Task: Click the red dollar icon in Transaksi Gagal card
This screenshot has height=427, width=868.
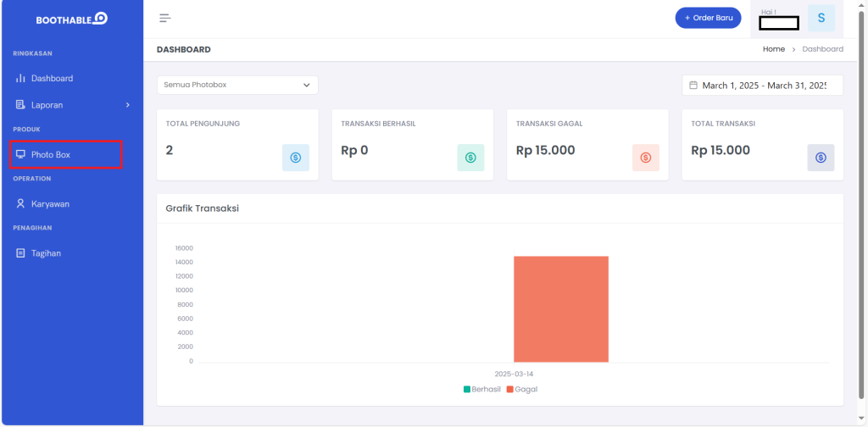Action: coord(645,158)
